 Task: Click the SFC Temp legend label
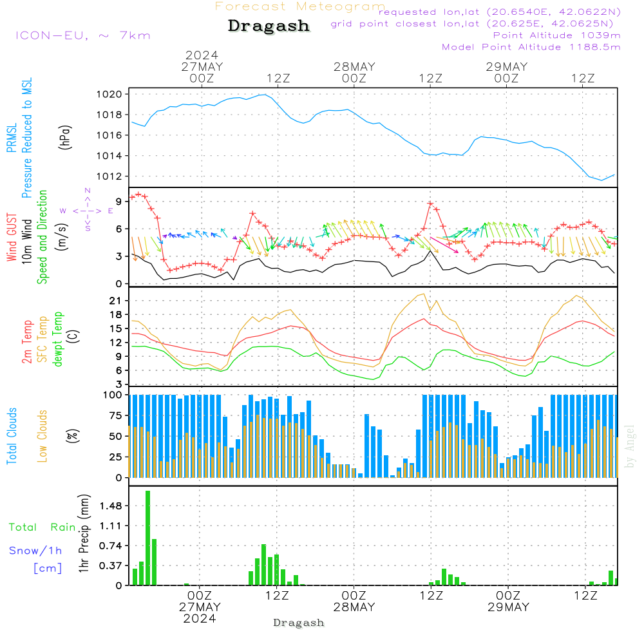43,339
